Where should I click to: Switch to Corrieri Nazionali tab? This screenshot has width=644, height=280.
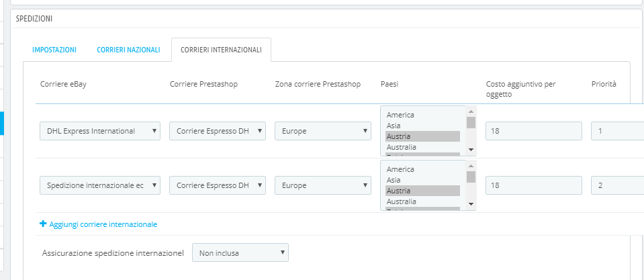coord(128,50)
